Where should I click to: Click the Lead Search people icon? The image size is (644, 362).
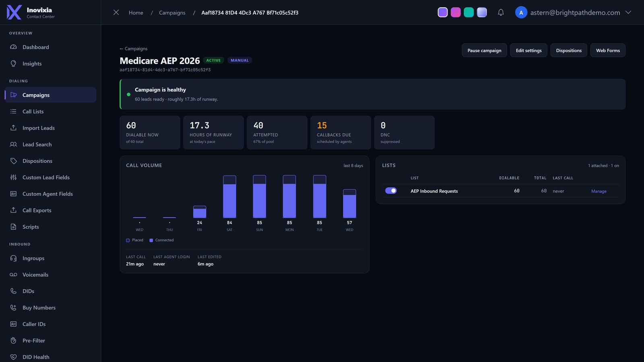point(13,144)
